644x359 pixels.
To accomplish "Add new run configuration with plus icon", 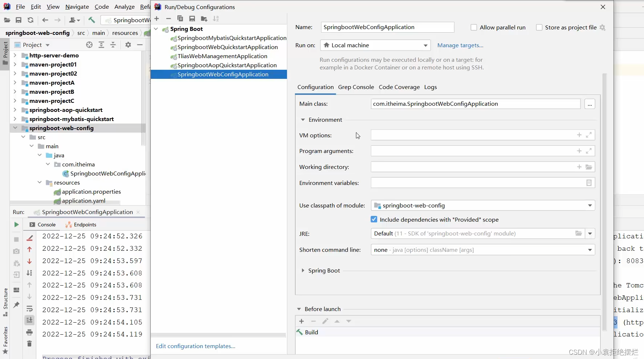I will pos(157,19).
